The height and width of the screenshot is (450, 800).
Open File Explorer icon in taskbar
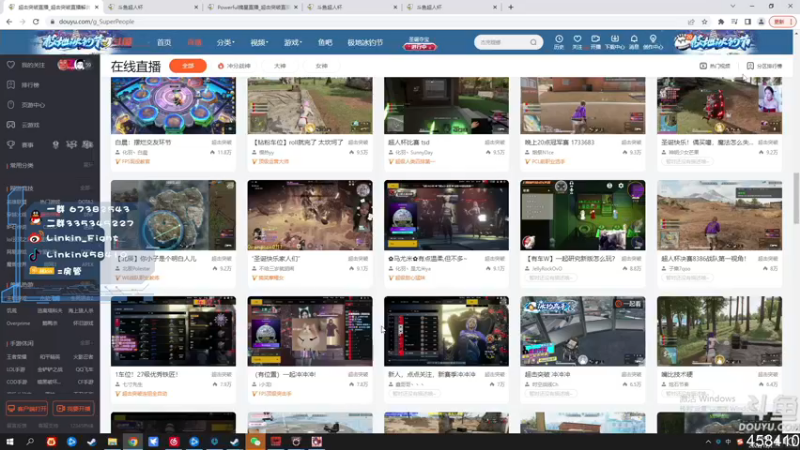[x=112, y=441]
